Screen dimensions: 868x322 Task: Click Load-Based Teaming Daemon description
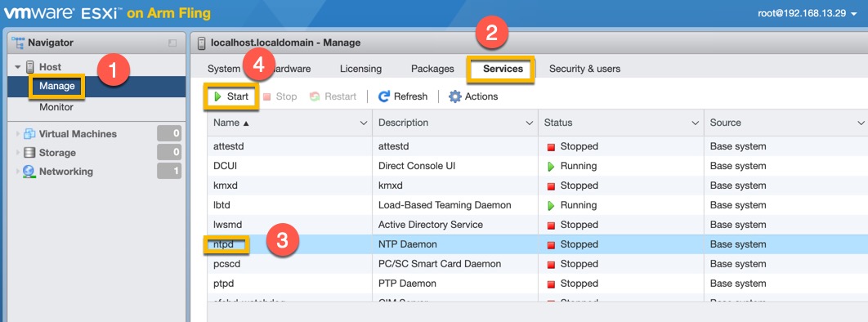[x=445, y=205]
